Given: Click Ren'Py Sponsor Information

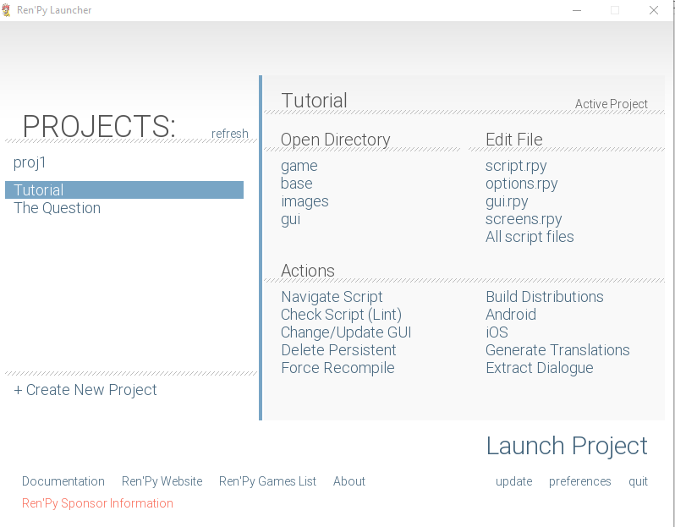Looking at the screenshot, I should click(x=97, y=503).
